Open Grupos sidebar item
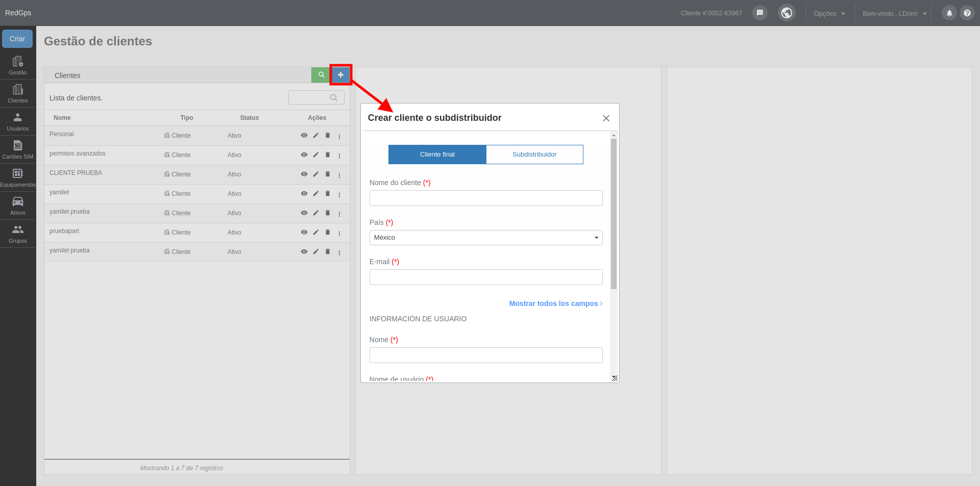The width and height of the screenshot is (980, 486). (18, 234)
